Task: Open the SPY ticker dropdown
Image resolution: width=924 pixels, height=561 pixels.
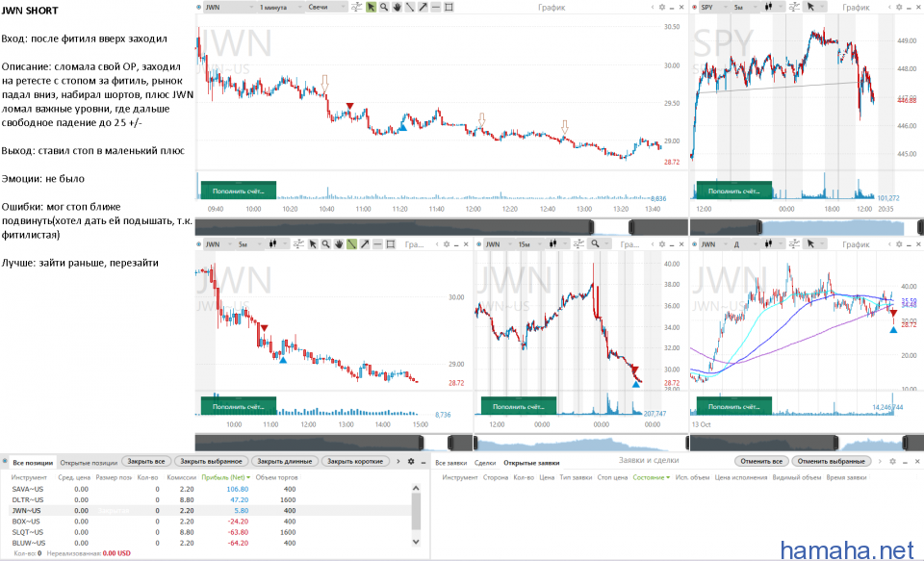Action: (x=714, y=7)
